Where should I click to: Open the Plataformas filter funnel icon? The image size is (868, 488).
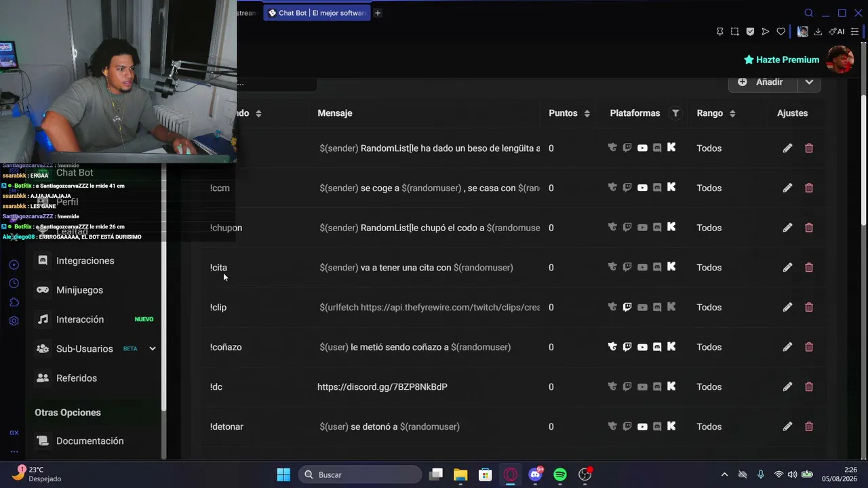click(x=675, y=113)
